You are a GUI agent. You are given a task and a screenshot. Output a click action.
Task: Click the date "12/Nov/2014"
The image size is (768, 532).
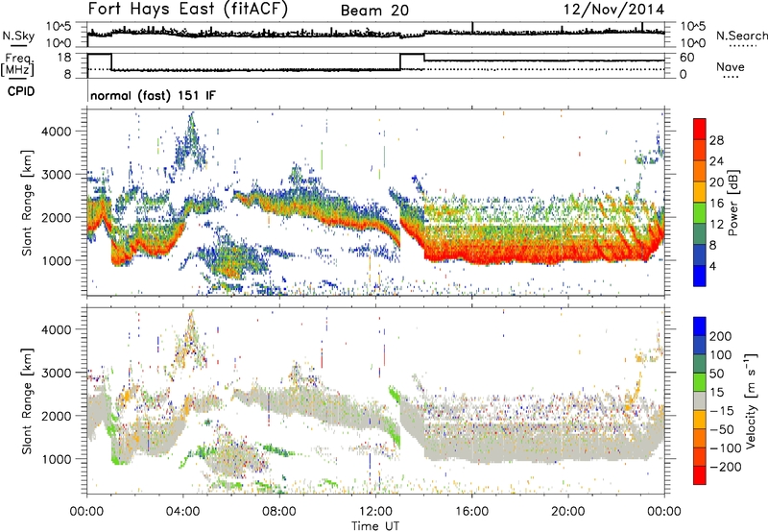613,10
